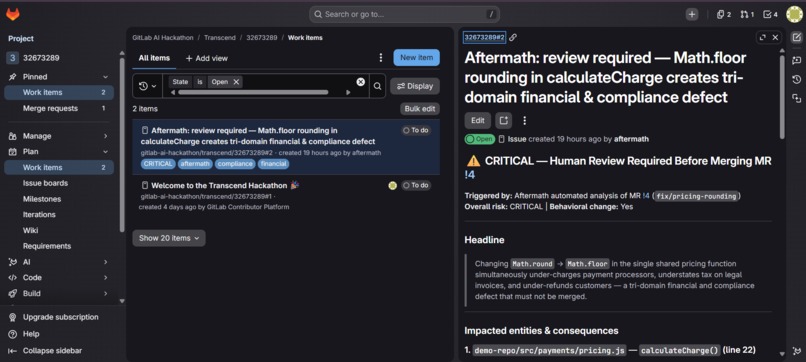Click the Duo assistant icon at the bottom of the right rail
The image size is (806, 362).
tap(796, 351)
